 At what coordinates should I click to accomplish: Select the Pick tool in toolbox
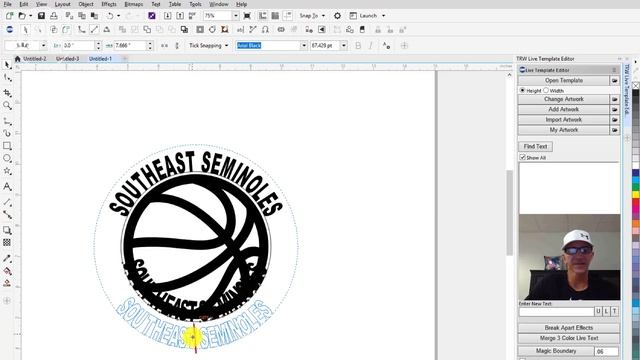pyautogui.click(x=7, y=65)
